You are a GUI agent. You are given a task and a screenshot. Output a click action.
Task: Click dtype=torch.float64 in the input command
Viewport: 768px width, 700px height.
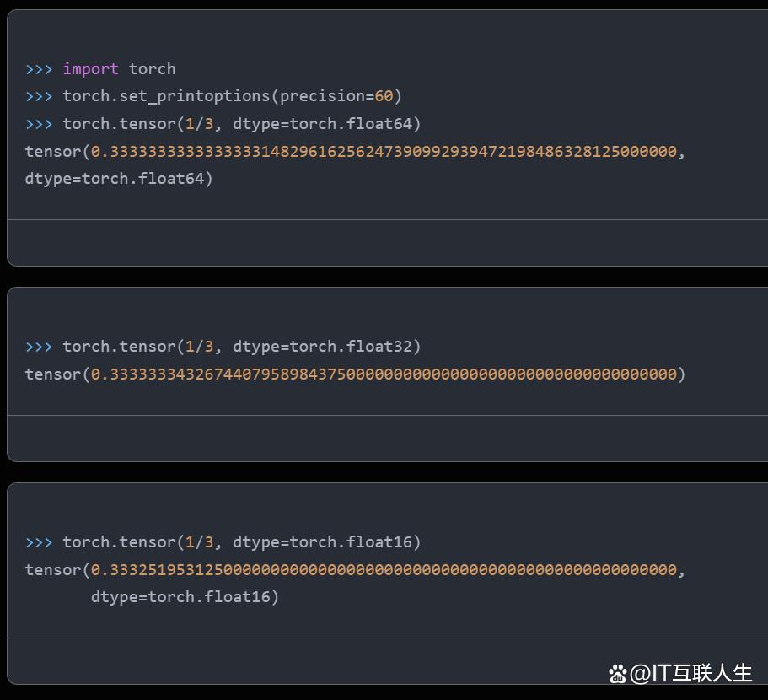coord(322,124)
